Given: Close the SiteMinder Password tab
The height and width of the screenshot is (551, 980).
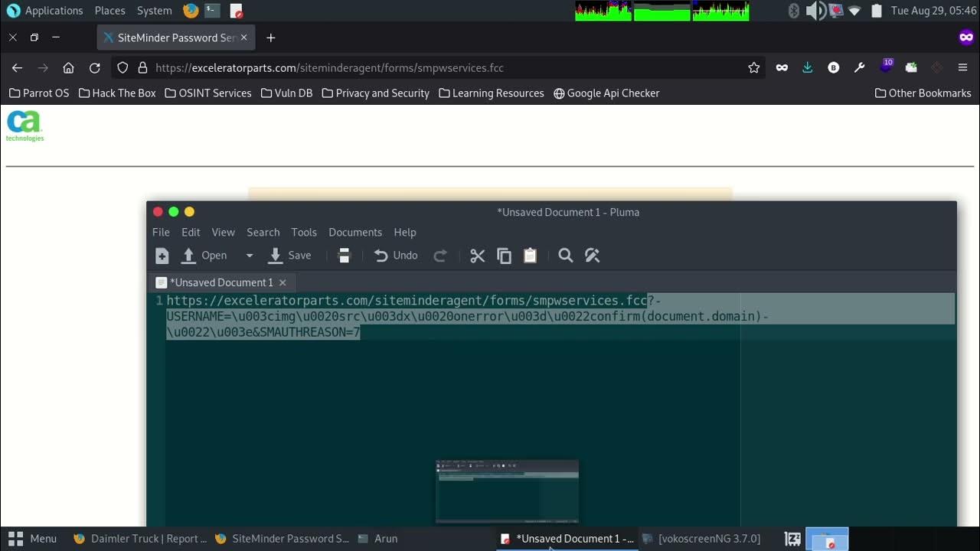Looking at the screenshot, I should coord(244,37).
